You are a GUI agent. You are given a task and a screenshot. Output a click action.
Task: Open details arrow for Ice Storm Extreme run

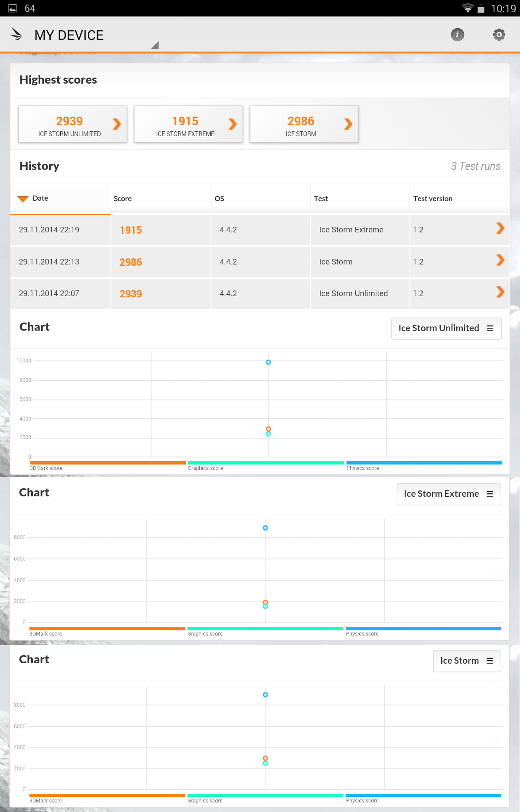pos(500,228)
